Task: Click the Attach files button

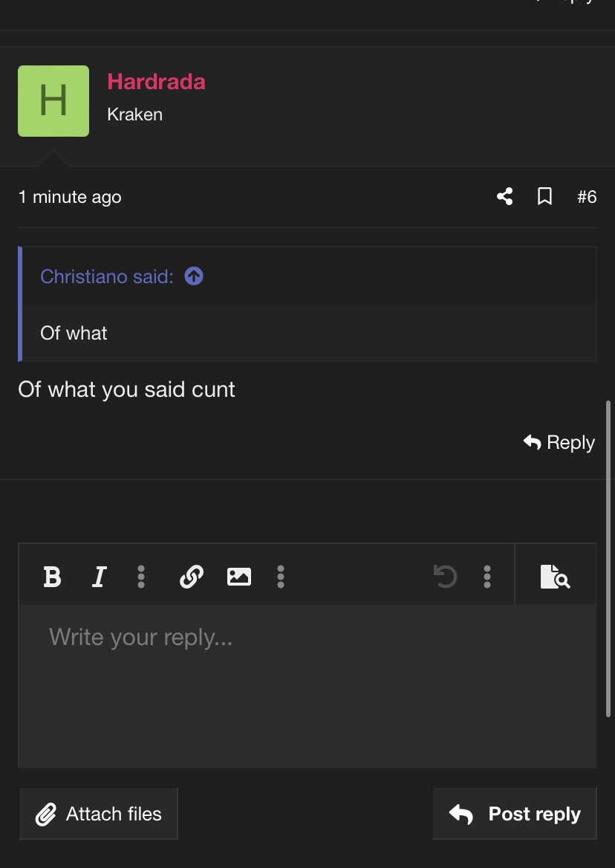Action: (x=99, y=813)
